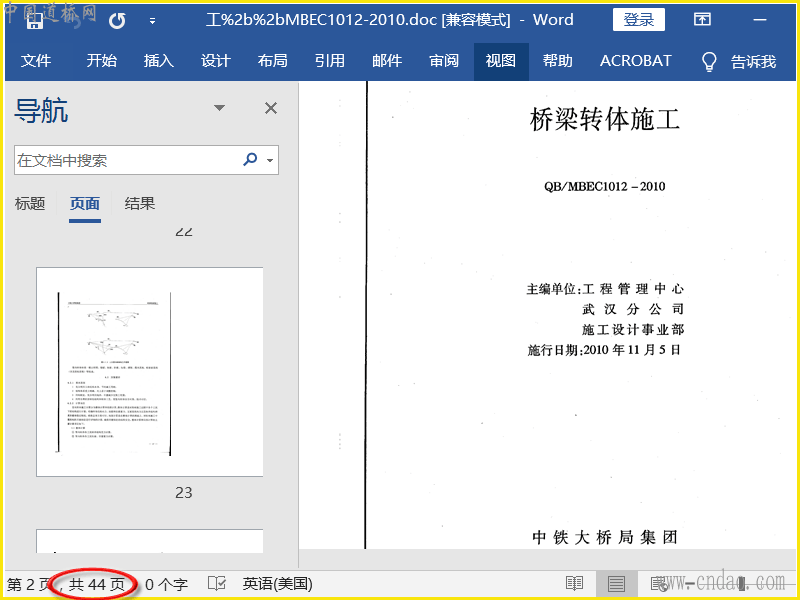Open the ribbon display options icon
Image resolution: width=800 pixels, height=600 pixels.
click(x=702, y=19)
